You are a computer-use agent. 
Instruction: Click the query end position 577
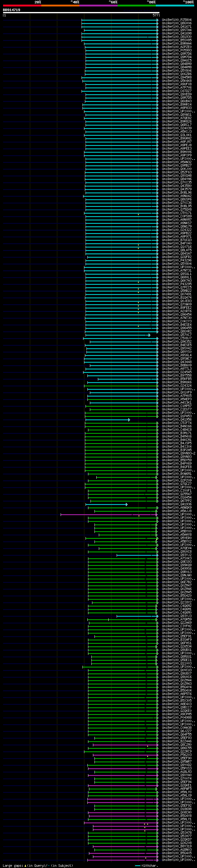click(x=155, y=15)
